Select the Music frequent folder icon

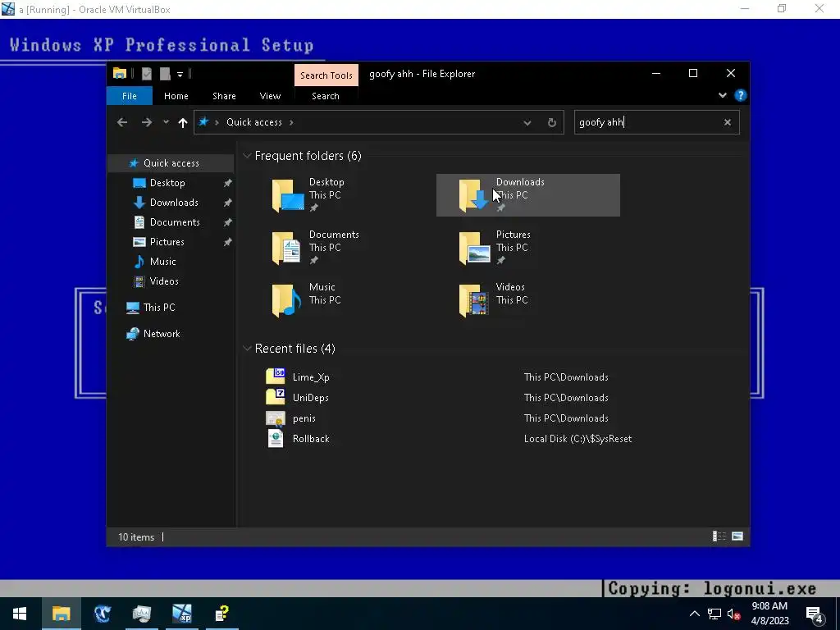287,300
